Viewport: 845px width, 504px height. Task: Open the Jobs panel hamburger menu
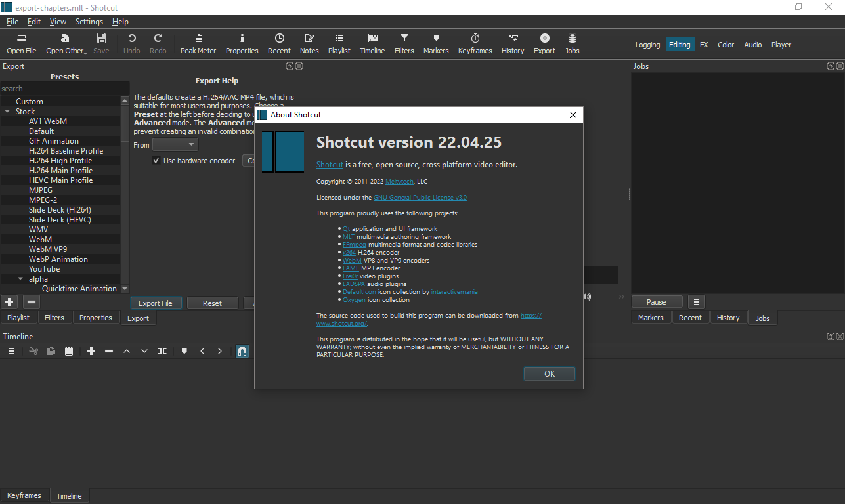[x=697, y=302]
